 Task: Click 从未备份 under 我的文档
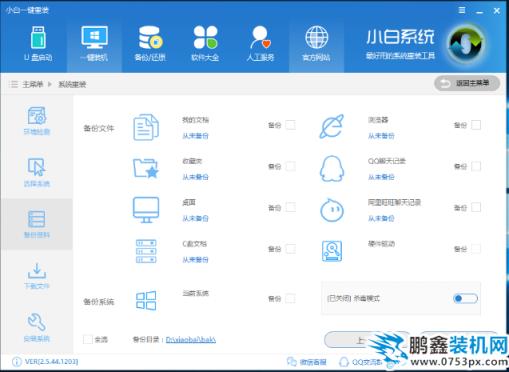(195, 136)
